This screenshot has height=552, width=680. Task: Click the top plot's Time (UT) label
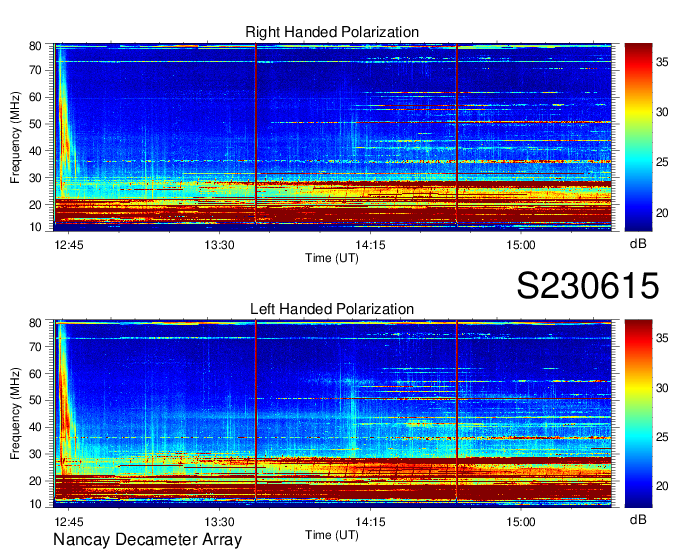[x=332, y=258]
